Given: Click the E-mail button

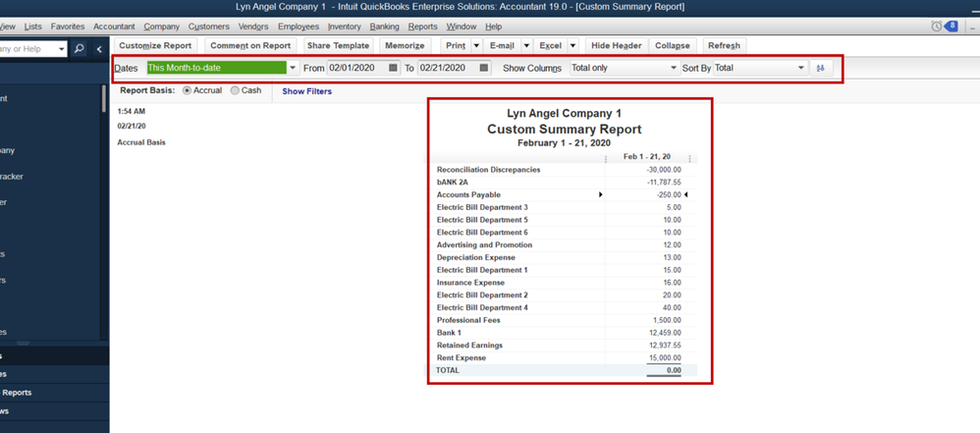Looking at the screenshot, I should pyautogui.click(x=502, y=45).
